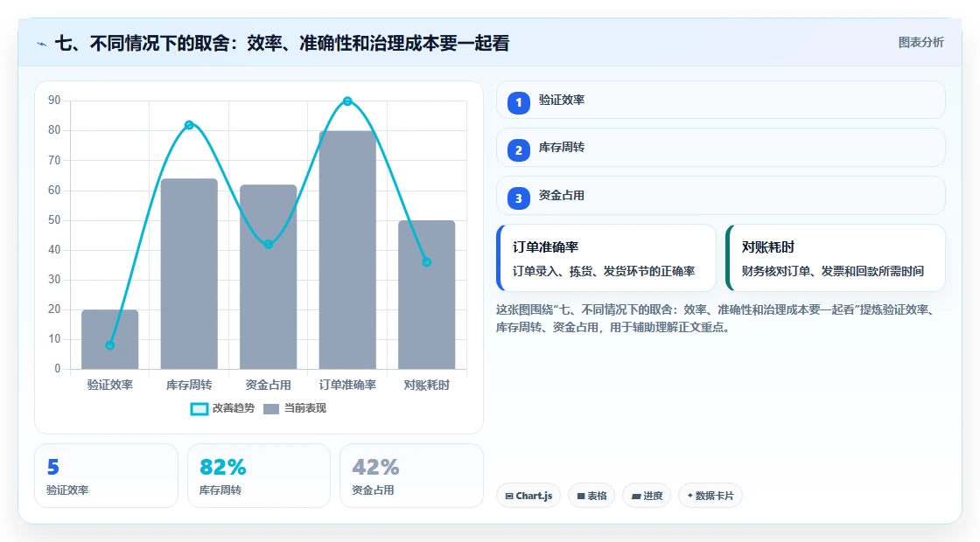
Task: Click the section title 七、不同情况下的取舍
Action: pos(283,43)
